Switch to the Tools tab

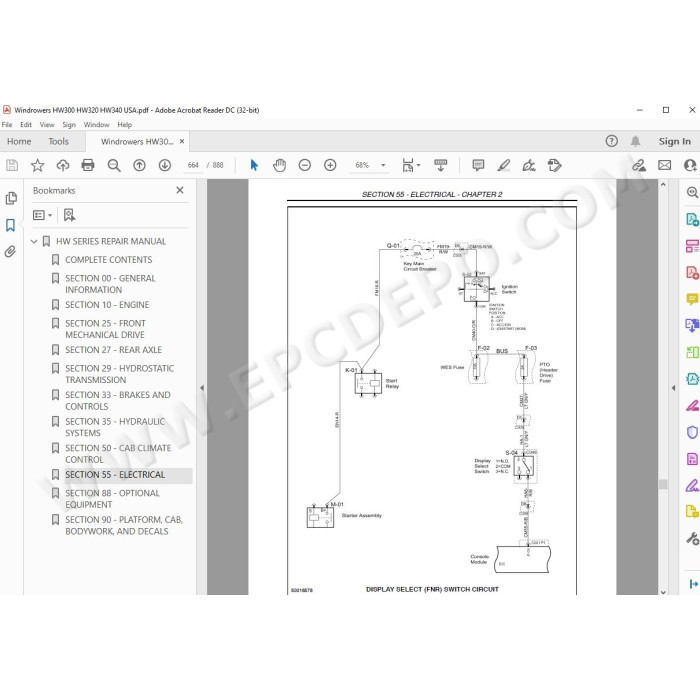click(x=58, y=142)
